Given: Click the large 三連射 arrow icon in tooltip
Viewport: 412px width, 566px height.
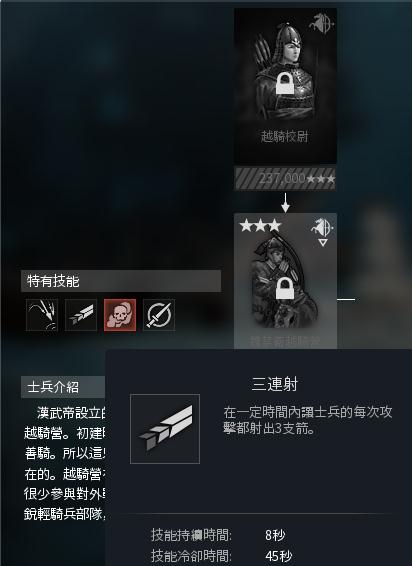Looking at the screenshot, I should coord(165,429).
